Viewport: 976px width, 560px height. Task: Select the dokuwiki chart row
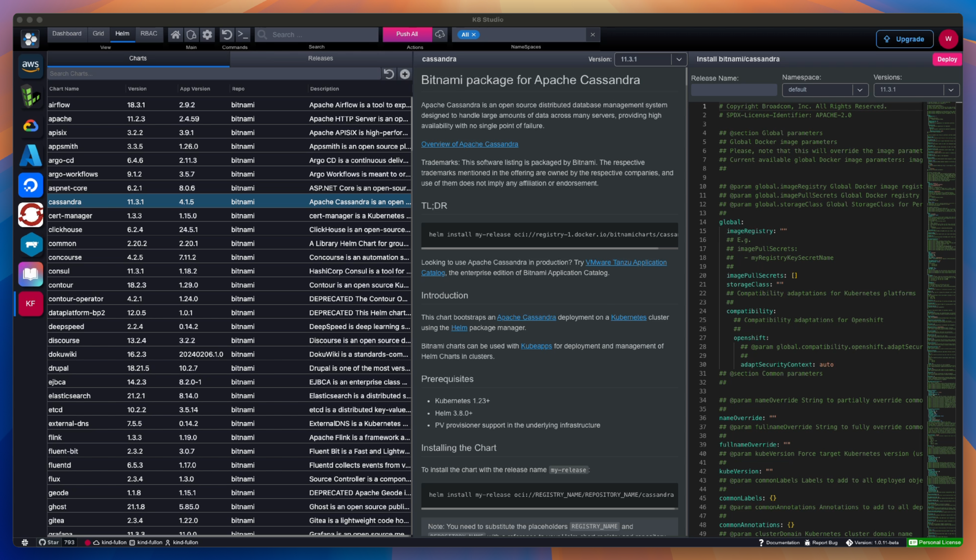pos(229,355)
